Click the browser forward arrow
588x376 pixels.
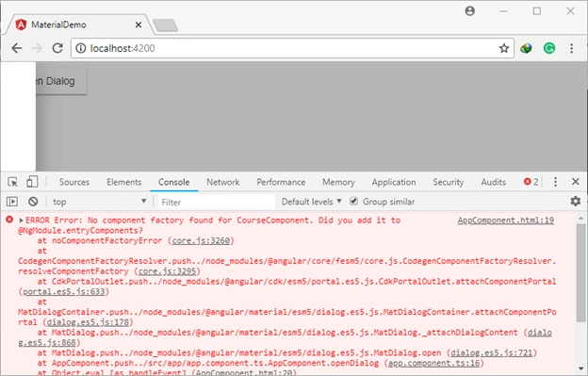pos(37,48)
